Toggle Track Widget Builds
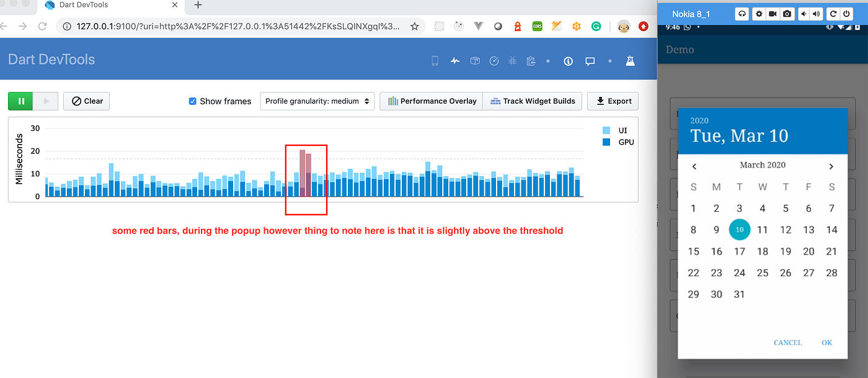This screenshot has width=868, height=378. [x=532, y=101]
